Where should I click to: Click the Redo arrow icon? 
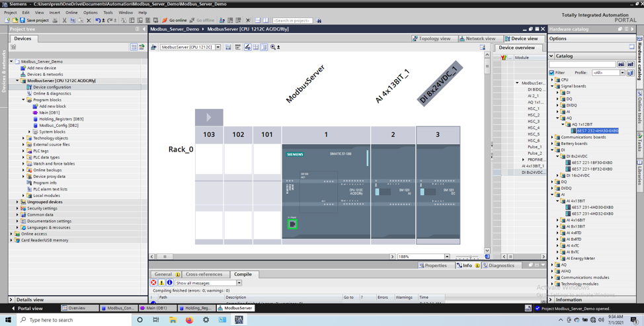tap(110, 20)
